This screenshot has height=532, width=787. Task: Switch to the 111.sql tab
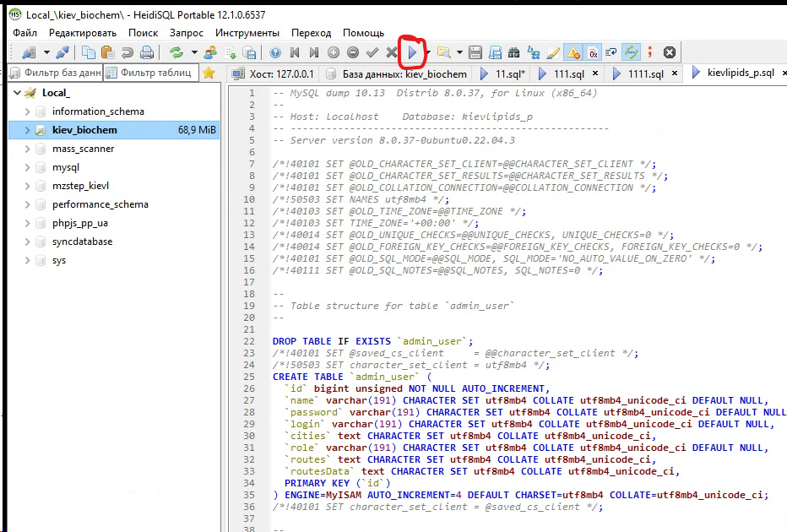click(568, 73)
